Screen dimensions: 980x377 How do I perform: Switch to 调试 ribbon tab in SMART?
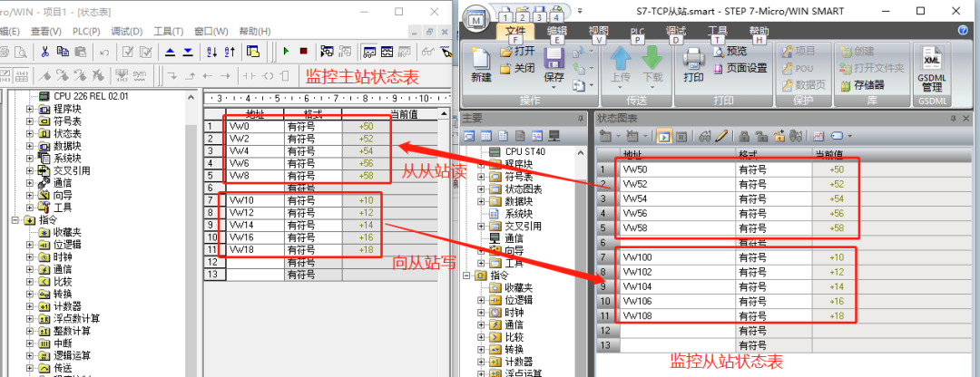[x=676, y=31]
